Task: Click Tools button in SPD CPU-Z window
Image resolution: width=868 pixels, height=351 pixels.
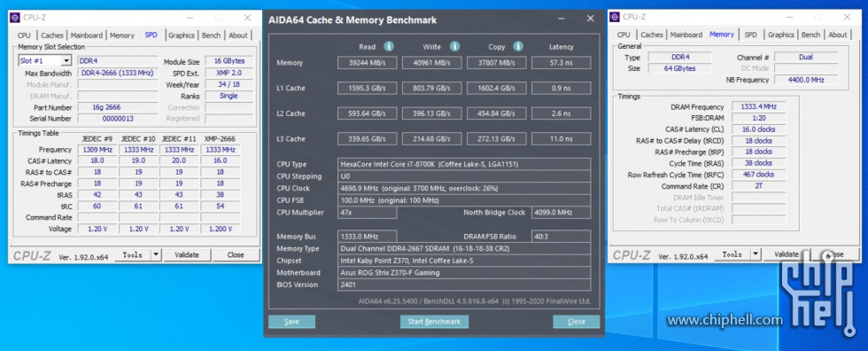Action: coord(133,254)
